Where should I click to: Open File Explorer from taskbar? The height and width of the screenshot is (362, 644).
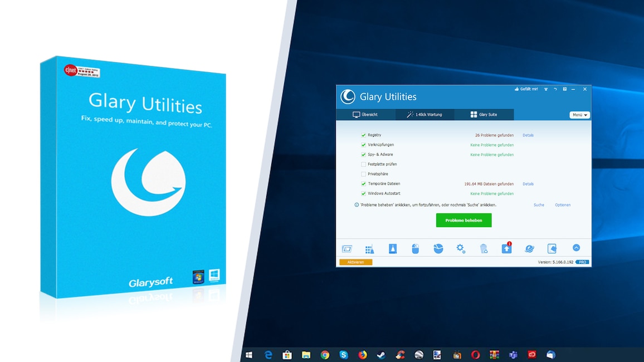click(x=306, y=355)
